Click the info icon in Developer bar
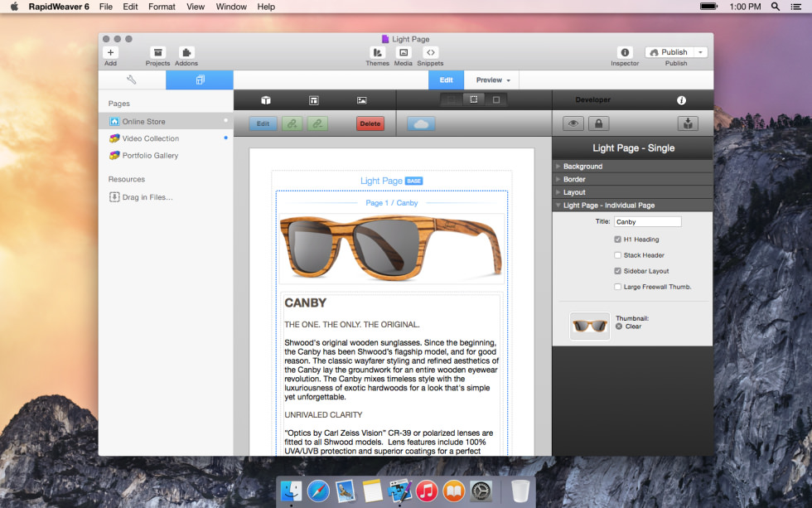Image resolution: width=812 pixels, height=508 pixels. pos(681,100)
